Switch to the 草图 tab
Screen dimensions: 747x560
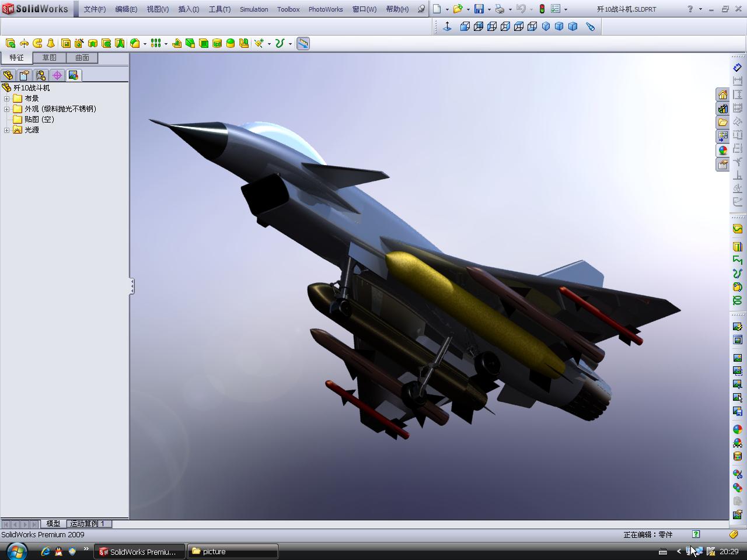(49, 58)
